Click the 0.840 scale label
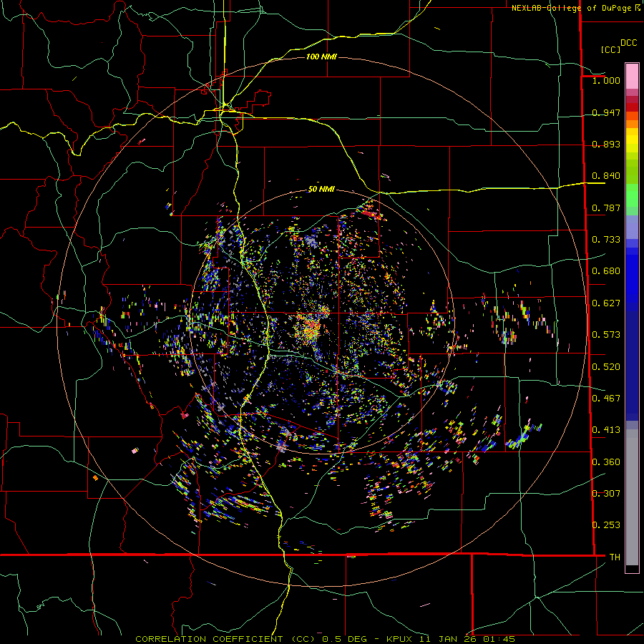Screen dimensions: 644x644 pos(606,176)
